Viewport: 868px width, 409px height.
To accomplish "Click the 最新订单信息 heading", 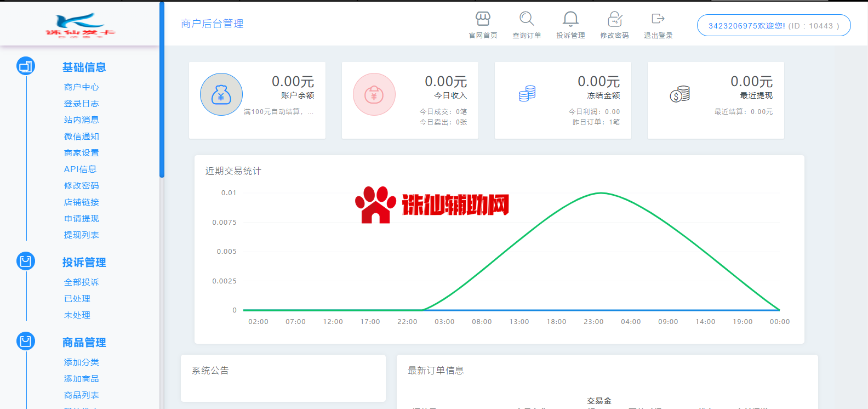I will tap(436, 371).
